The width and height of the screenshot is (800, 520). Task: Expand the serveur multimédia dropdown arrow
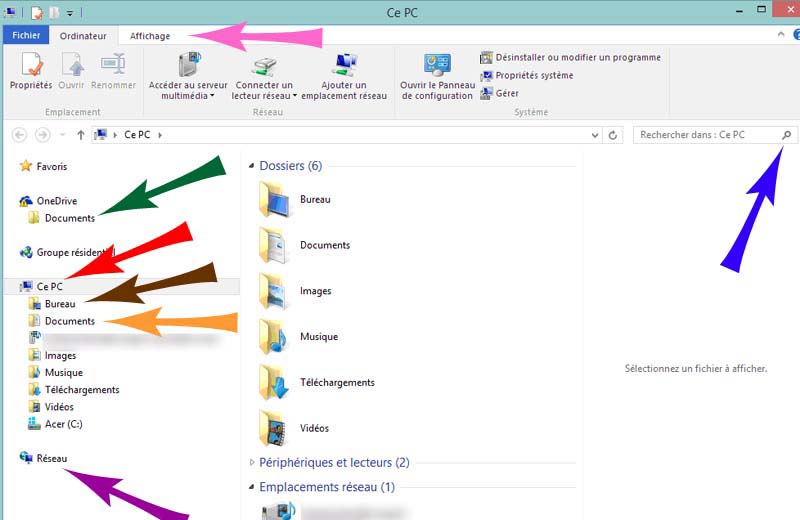click(x=212, y=96)
